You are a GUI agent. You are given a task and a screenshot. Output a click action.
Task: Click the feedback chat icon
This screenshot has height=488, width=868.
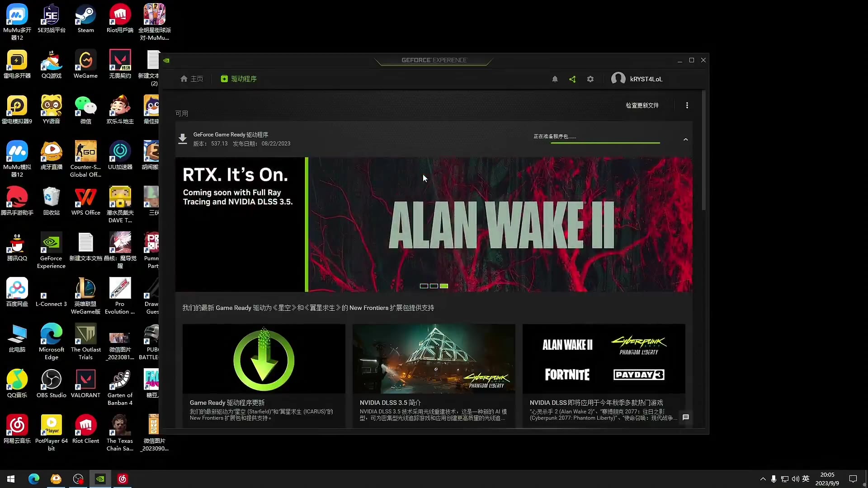pos(685,418)
